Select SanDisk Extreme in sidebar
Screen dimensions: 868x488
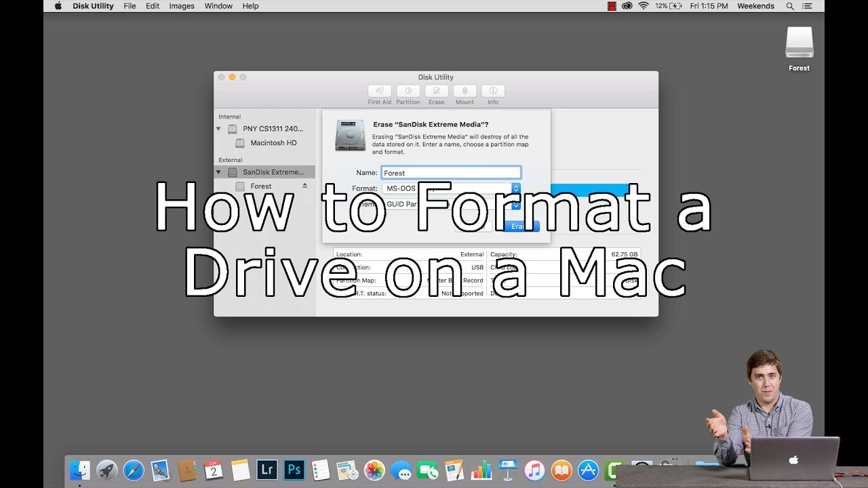click(x=264, y=172)
